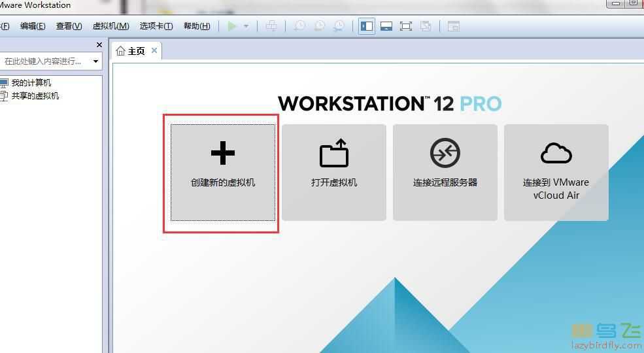Click the Take Snapshot clock icon

[x=300, y=26]
